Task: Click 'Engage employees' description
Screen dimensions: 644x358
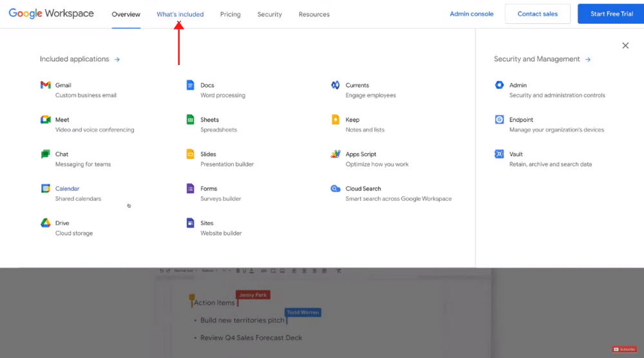Action: [x=370, y=95]
